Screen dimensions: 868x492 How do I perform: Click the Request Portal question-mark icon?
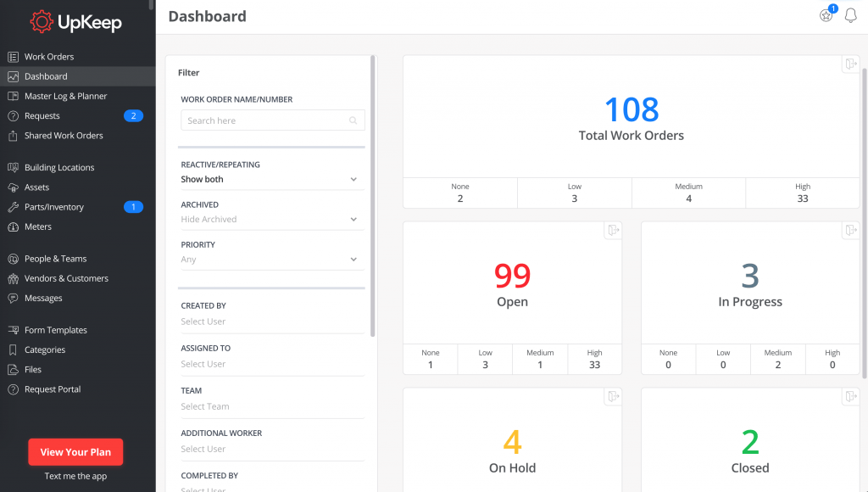13,389
